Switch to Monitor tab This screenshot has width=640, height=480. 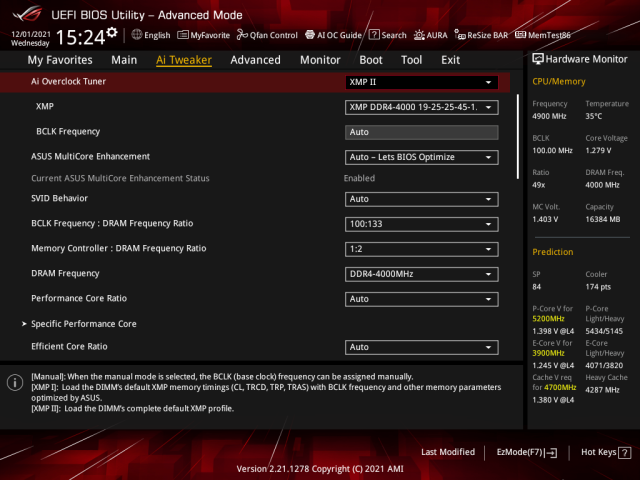coord(320,60)
